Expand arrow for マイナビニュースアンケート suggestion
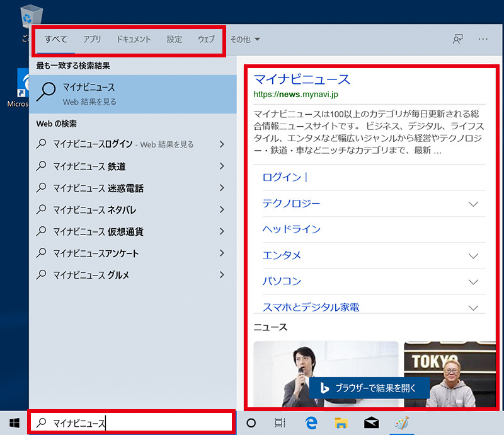The image size is (504, 435). tap(222, 253)
